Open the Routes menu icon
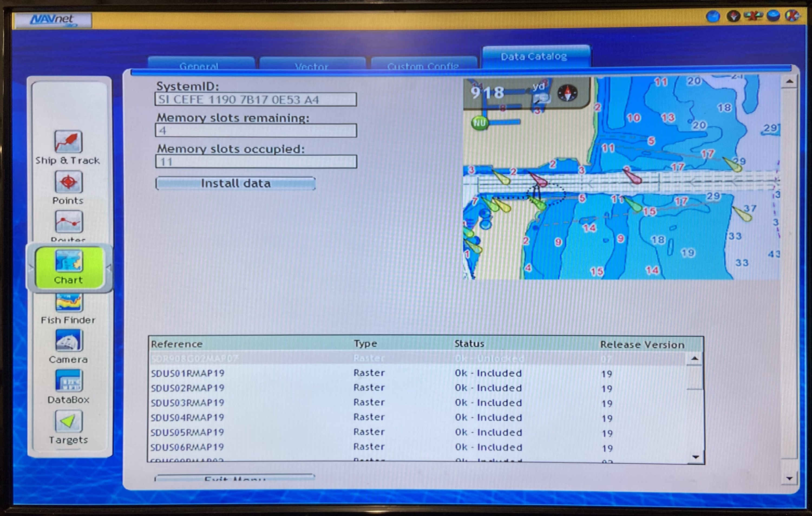This screenshot has height=516, width=812. pyautogui.click(x=68, y=222)
